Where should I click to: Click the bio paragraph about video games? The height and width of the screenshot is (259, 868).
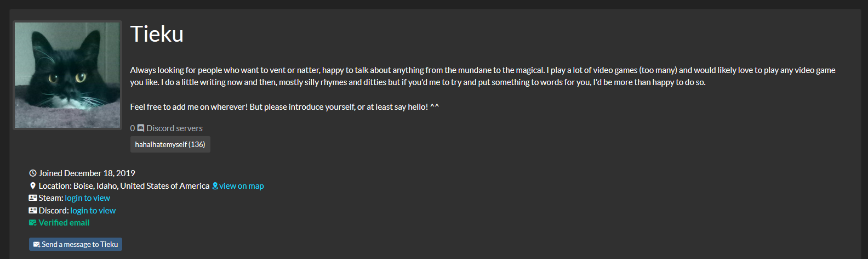(483, 76)
